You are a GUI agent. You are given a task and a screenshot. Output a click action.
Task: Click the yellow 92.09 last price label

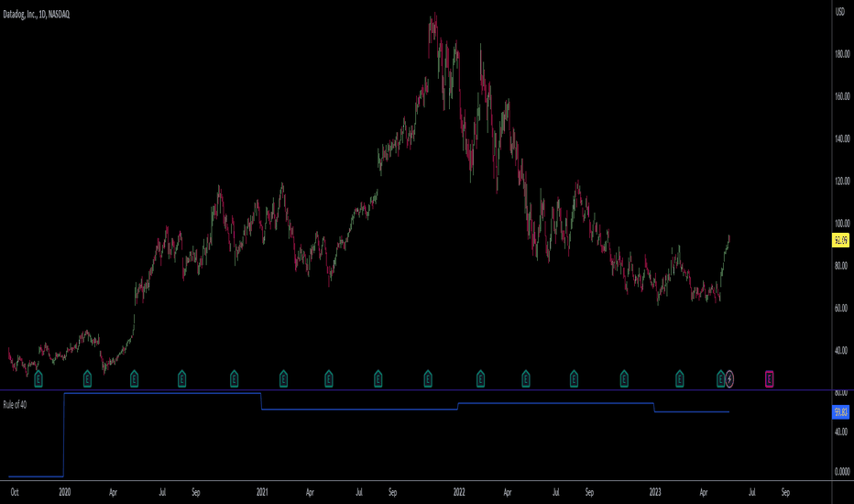tap(840, 240)
